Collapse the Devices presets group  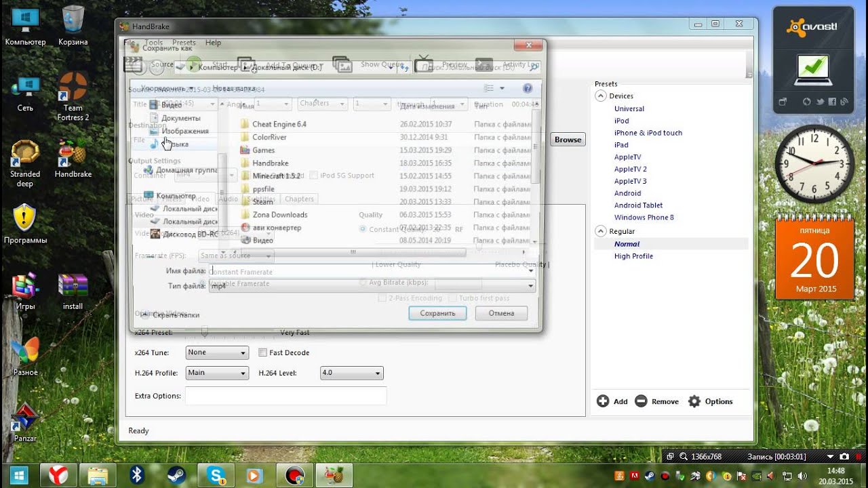click(x=601, y=96)
